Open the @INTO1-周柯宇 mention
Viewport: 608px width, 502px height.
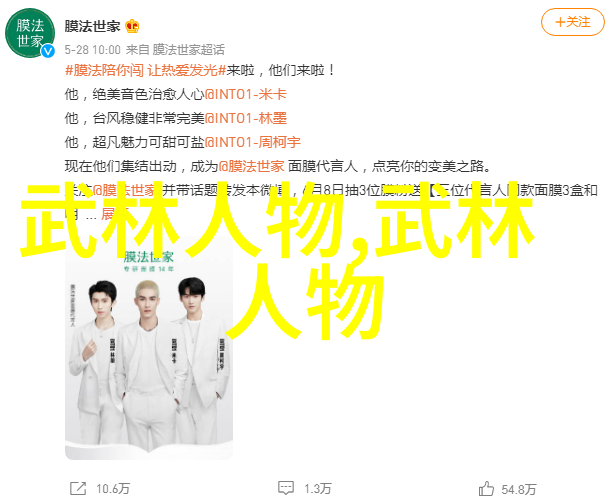(x=253, y=142)
